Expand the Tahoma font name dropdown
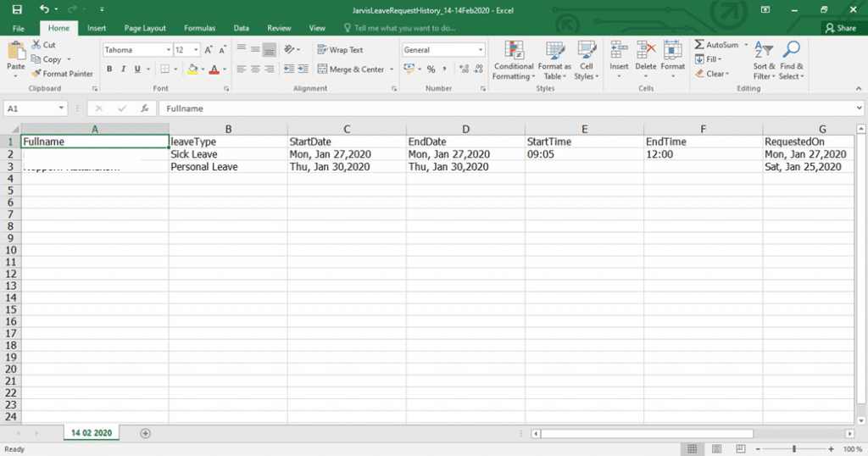Image resolution: width=868 pixels, height=456 pixels. click(x=168, y=50)
